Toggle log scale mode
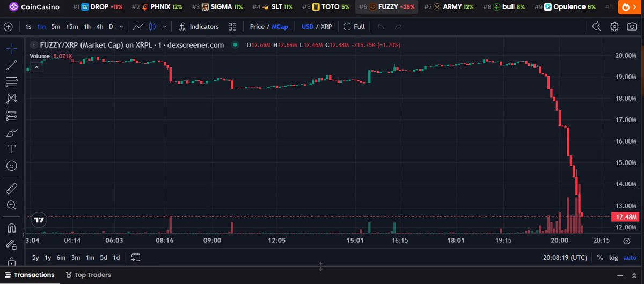Screen dimensions: 644x284 613,258
